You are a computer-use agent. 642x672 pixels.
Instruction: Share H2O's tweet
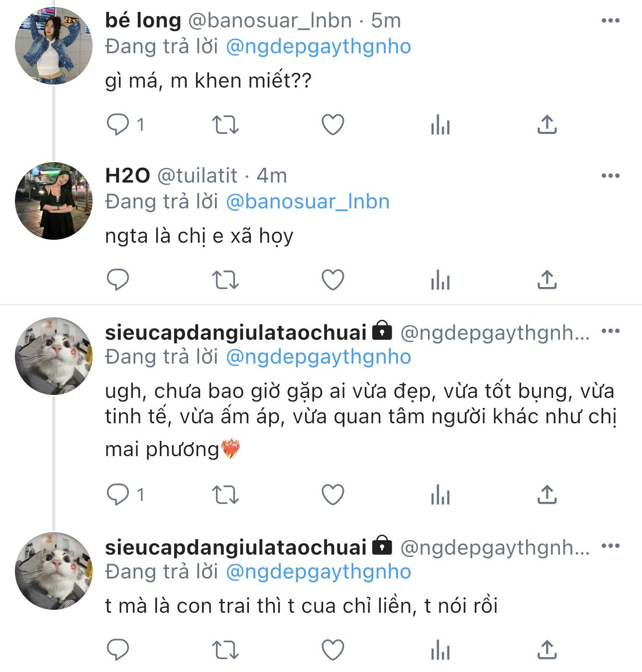click(x=547, y=280)
